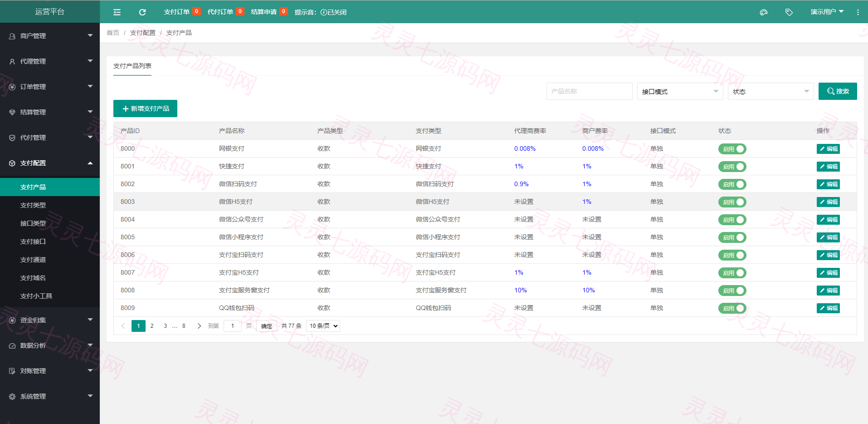This screenshot has width=868, height=424.
Task: Collapse the 支付配置 menu arrow
Action: [x=90, y=163]
